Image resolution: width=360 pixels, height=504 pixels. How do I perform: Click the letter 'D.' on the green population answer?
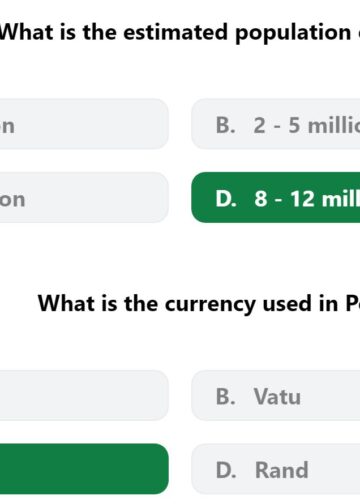[226, 199]
